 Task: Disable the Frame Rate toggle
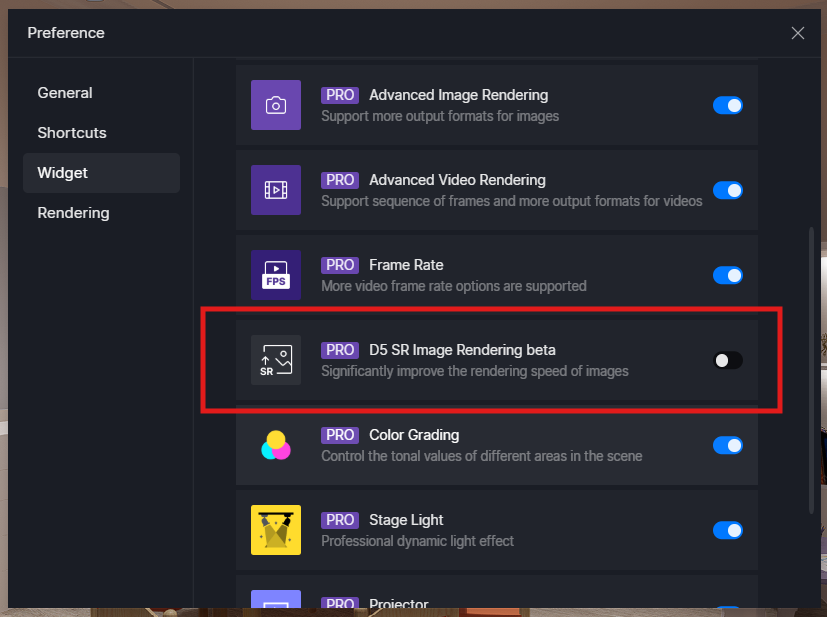pos(727,275)
